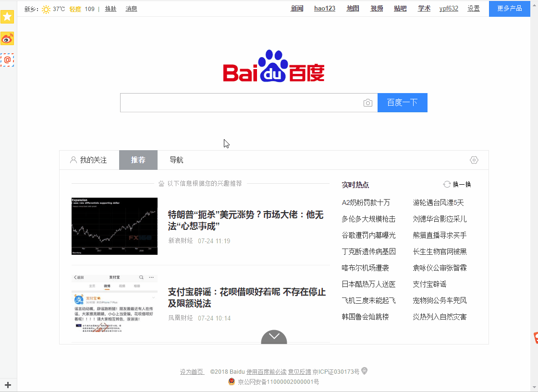538x392 pixels.
Task: Click the sun weather icon
Action: click(46, 9)
